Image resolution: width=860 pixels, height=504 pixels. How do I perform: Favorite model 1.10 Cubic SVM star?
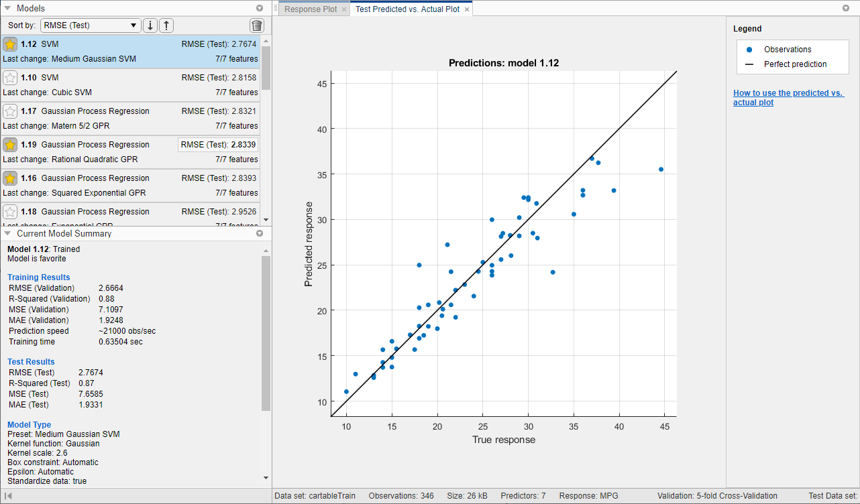(10, 78)
